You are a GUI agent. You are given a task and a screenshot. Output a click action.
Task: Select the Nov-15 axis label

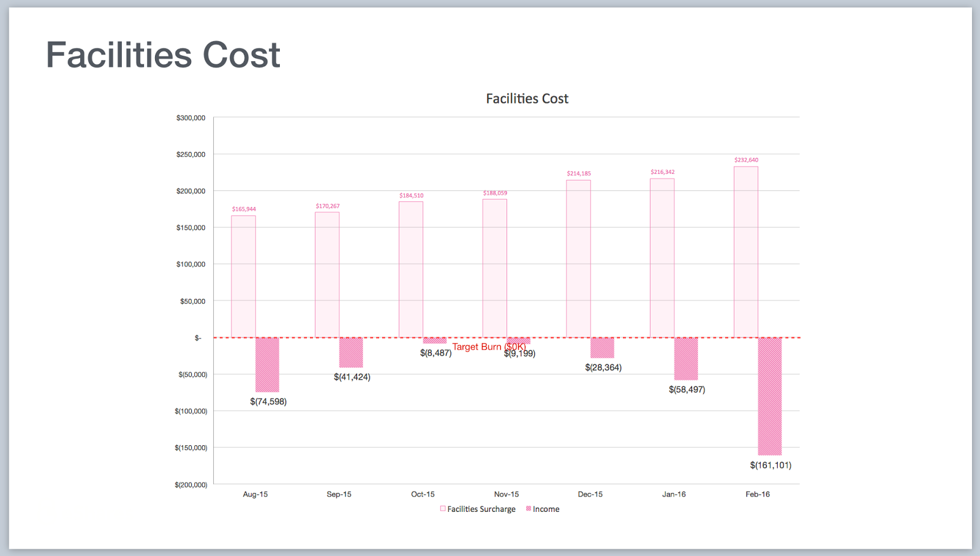pos(506,494)
